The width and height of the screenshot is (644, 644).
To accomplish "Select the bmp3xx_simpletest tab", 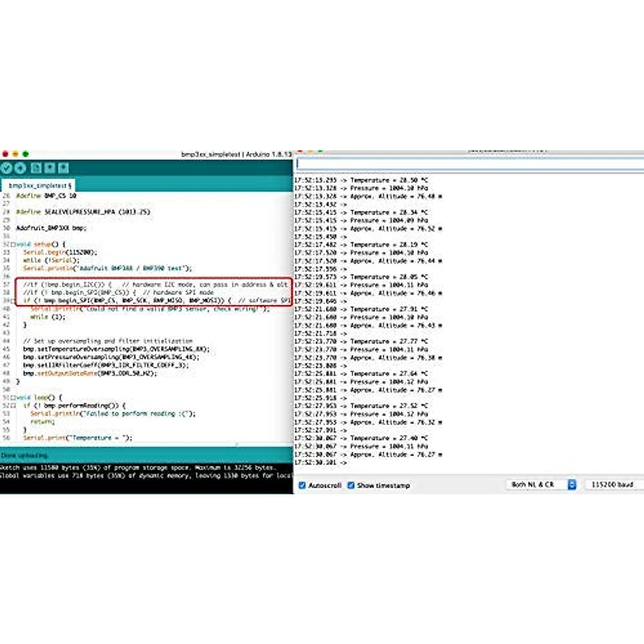I will click(x=38, y=185).
